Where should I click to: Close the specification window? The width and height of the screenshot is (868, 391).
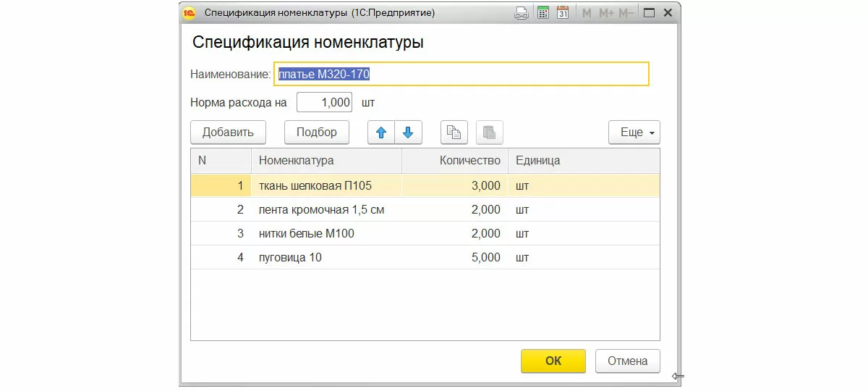pos(667,13)
